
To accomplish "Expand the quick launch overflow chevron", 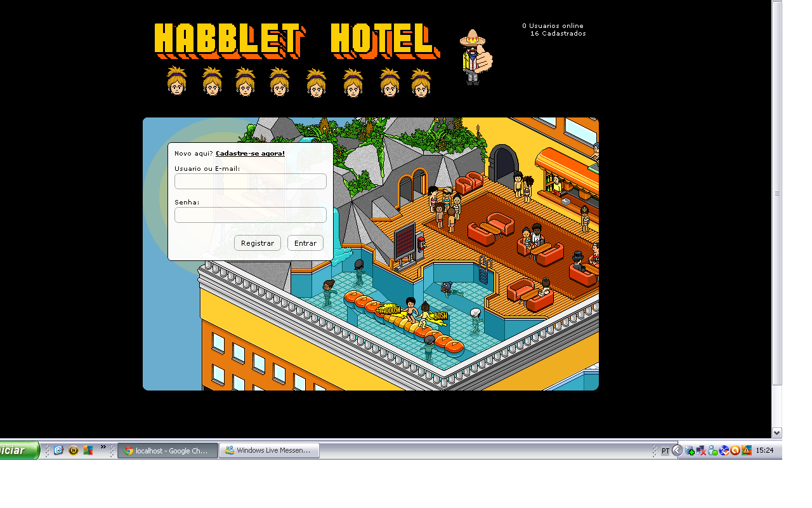I will coord(103,446).
